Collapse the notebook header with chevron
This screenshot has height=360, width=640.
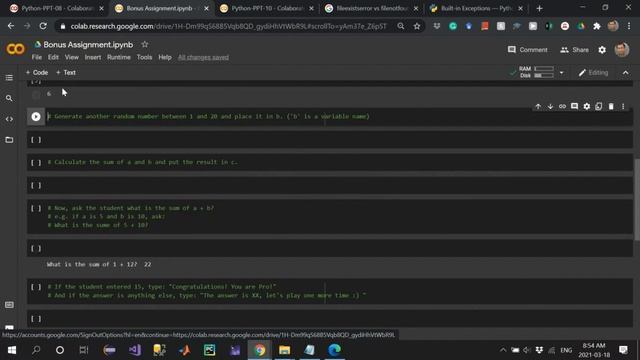[x=626, y=73]
